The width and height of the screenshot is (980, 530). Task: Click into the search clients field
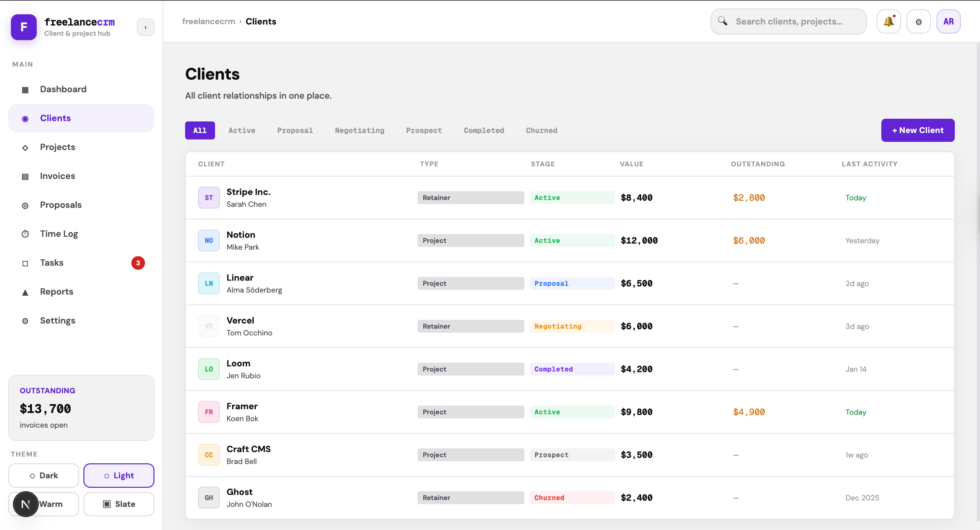787,21
